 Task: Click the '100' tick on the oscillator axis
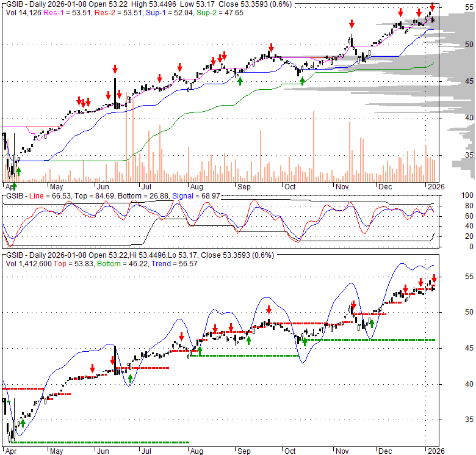(x=467, y=195)
